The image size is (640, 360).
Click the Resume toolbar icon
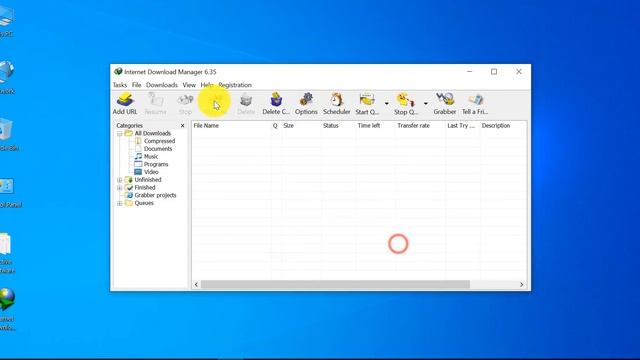click(x=156, y=104)
